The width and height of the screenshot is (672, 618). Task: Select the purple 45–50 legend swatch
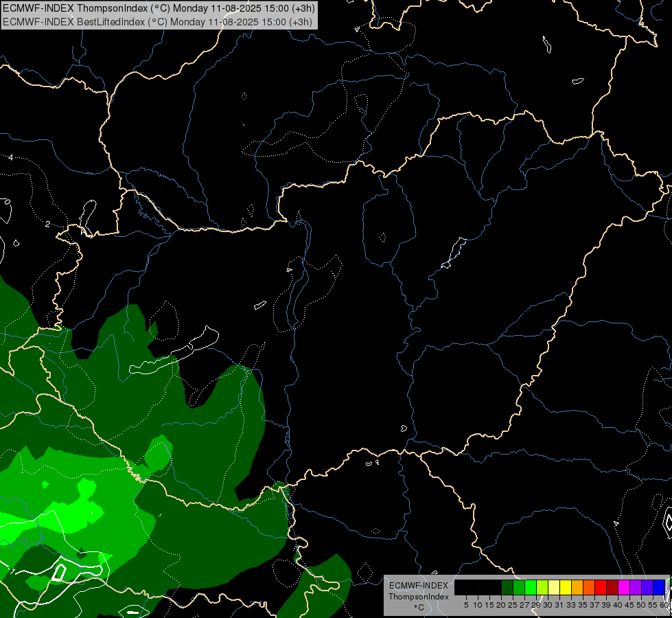[636, 587]
